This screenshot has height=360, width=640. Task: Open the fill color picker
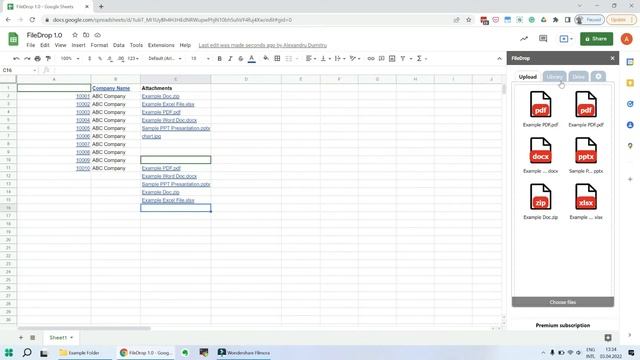[x=266, y=59]
